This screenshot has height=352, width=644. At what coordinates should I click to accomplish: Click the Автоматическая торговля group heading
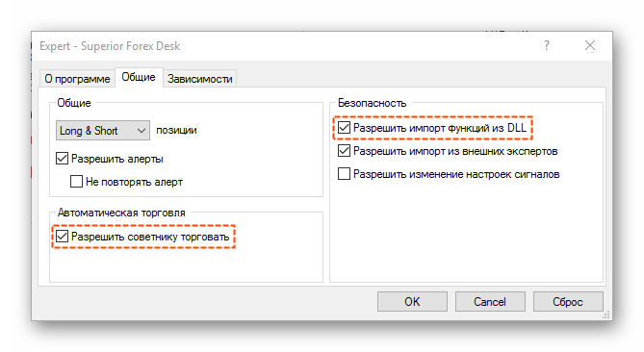121,213
